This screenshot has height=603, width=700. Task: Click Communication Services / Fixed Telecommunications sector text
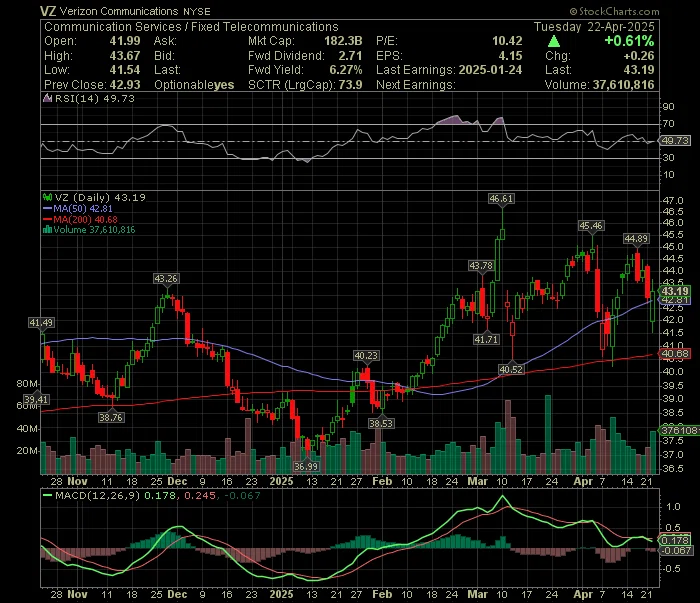[191, 27]
